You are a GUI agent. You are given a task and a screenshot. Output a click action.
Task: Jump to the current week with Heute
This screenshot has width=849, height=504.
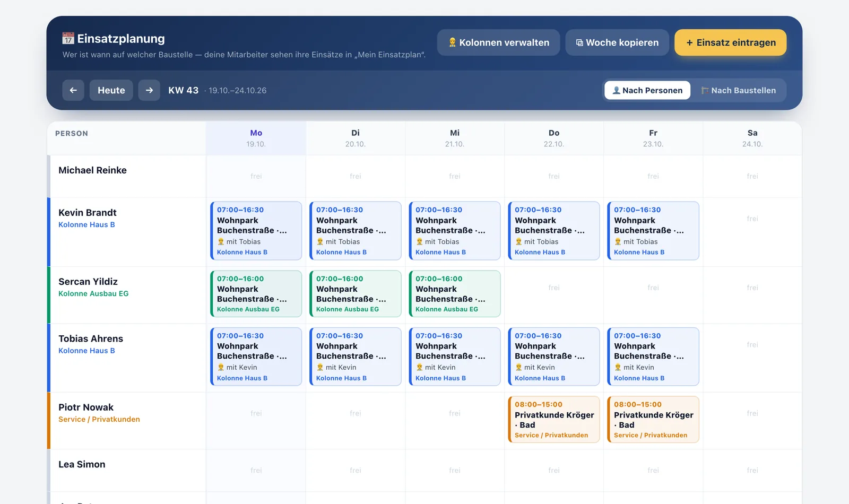(x=111, y=90)
